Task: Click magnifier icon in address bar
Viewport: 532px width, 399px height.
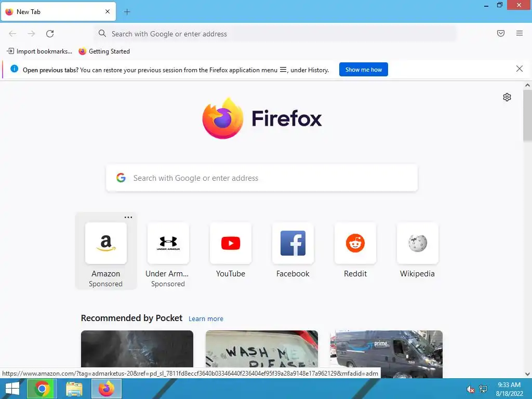Action: 102,33
